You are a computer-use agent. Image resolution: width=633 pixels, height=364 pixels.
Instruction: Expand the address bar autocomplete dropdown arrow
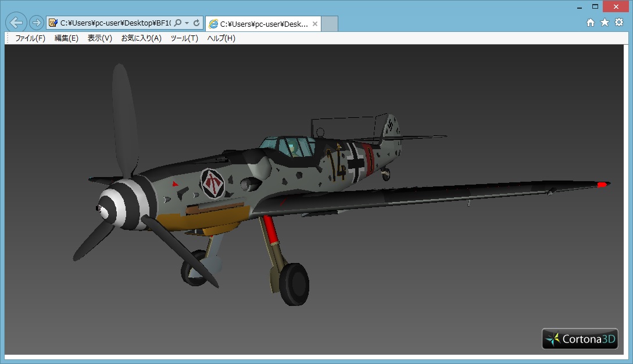click(x=187, y=23)
